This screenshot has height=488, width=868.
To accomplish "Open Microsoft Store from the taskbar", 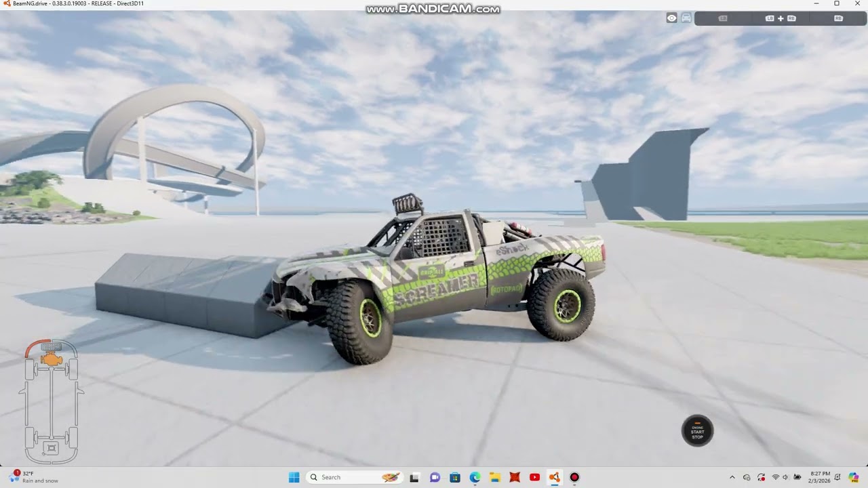I will pyautogui.click(x=454, y=477).
